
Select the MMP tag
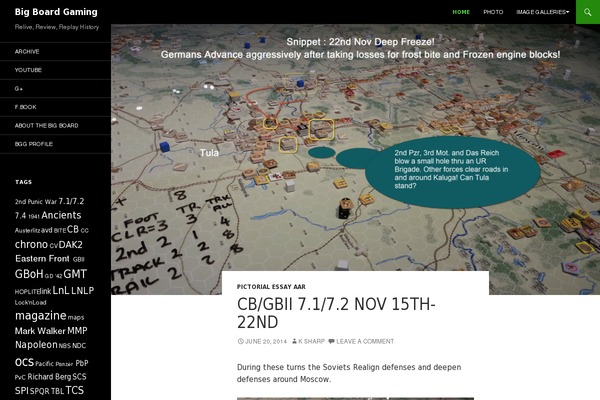point(77,331)
